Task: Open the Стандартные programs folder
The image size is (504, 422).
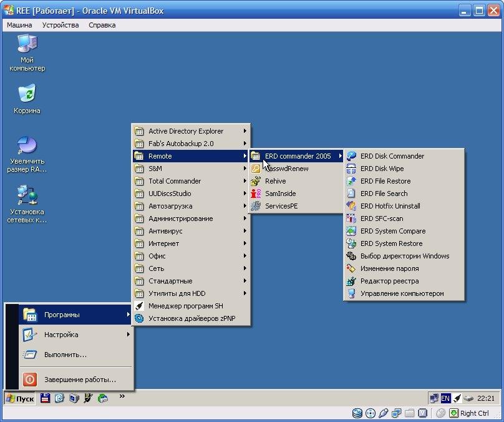Action: click(x=191, y=281)
